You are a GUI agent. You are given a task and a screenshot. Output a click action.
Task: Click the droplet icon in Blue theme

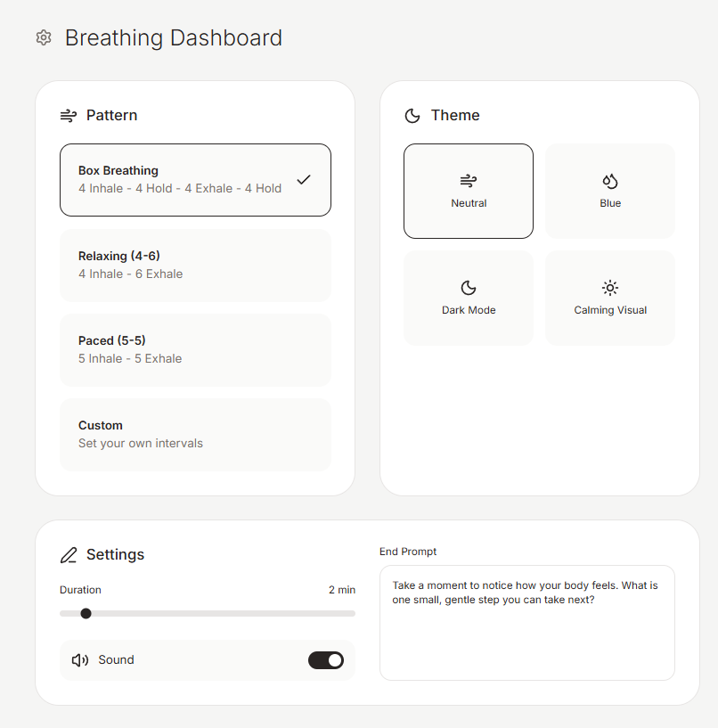point(610,181)
